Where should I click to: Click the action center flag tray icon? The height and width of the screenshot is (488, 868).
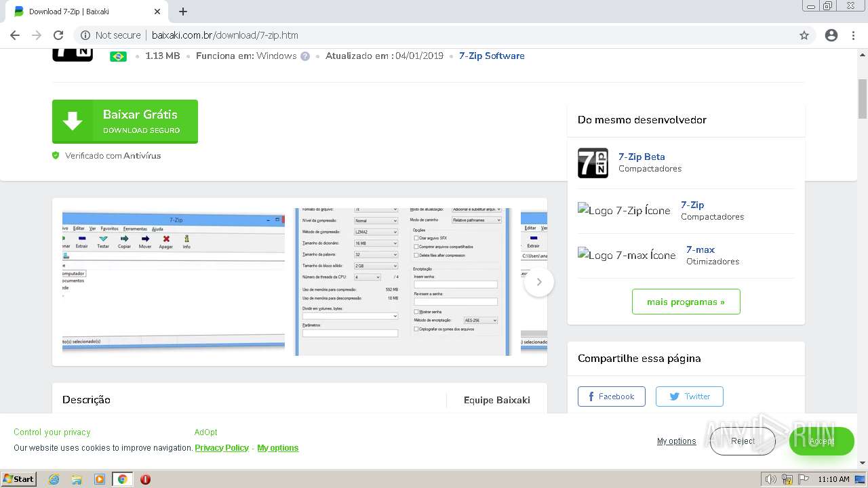click(x=804, y=479)
